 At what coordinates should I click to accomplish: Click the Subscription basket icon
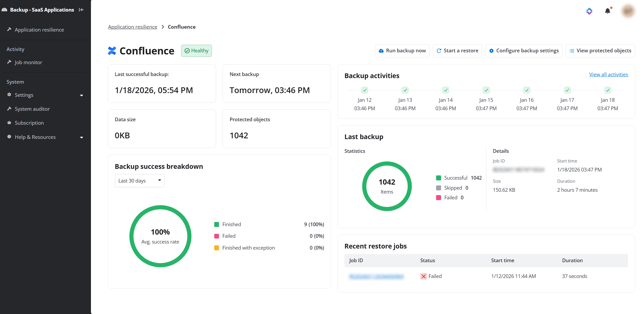[x=9, y=123]
